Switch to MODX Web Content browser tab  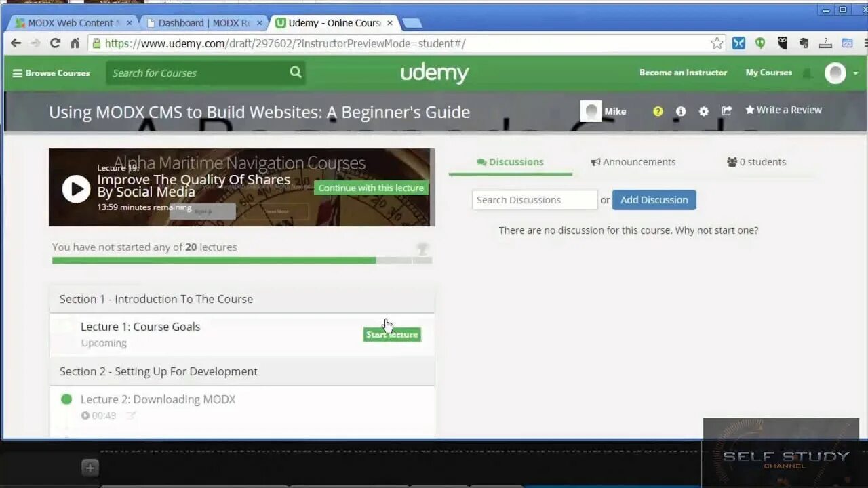(x=72, y=22)
